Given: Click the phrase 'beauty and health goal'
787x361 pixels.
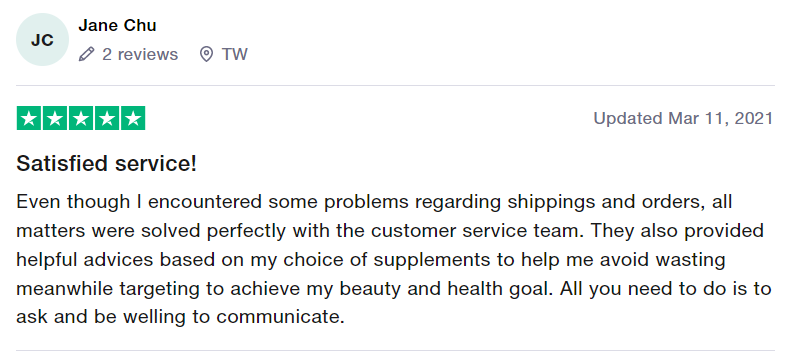Looking at the screenshot, I should click(442, 289).
